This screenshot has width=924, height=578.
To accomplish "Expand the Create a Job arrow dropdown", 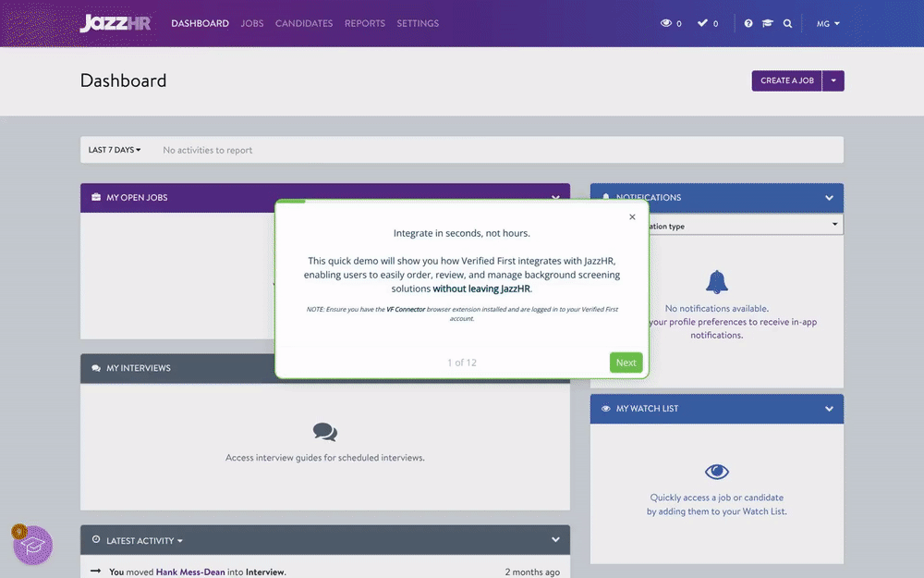I will pos(833,80).
